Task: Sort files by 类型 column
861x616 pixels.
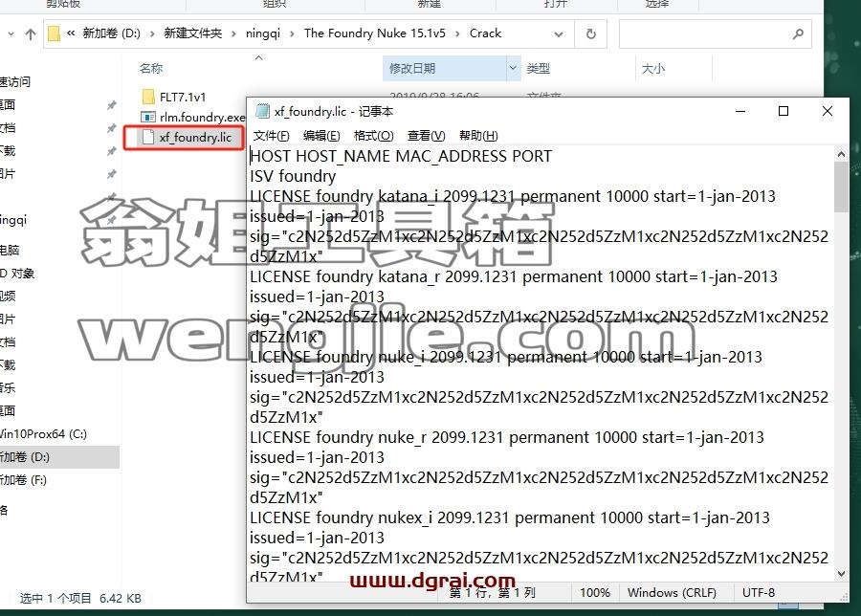Action: (538, 69)
